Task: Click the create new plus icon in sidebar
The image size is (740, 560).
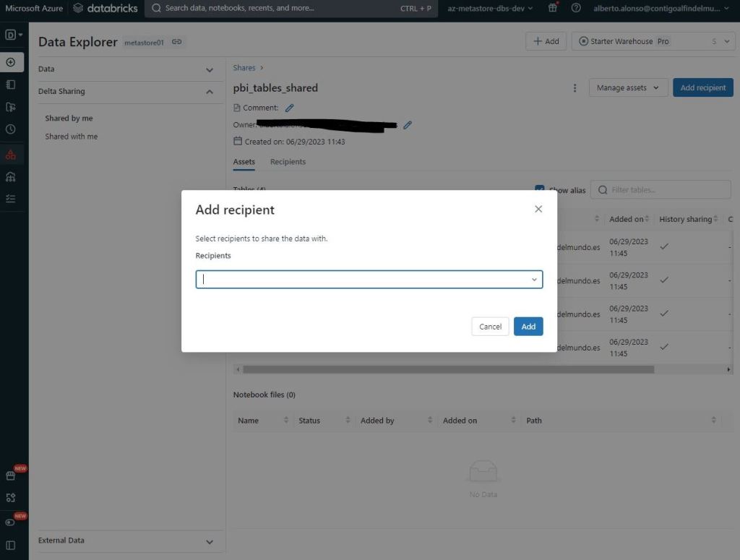Action: point(11,62)
